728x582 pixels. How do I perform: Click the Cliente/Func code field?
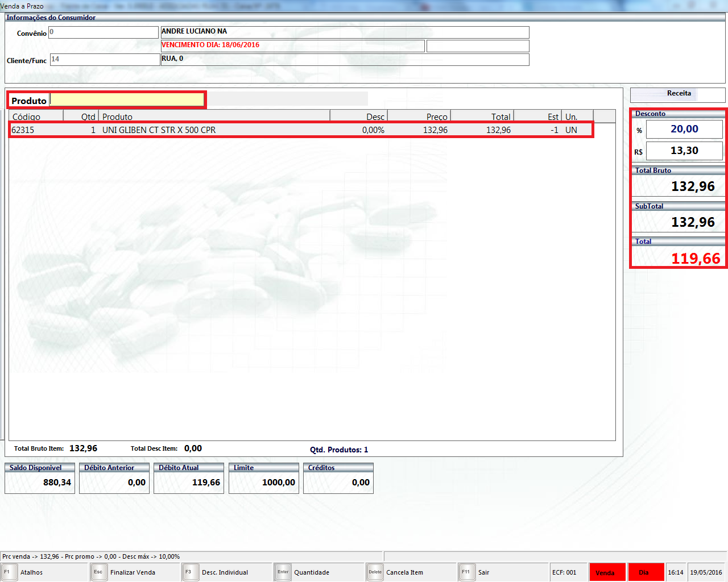tap(104, 60)
